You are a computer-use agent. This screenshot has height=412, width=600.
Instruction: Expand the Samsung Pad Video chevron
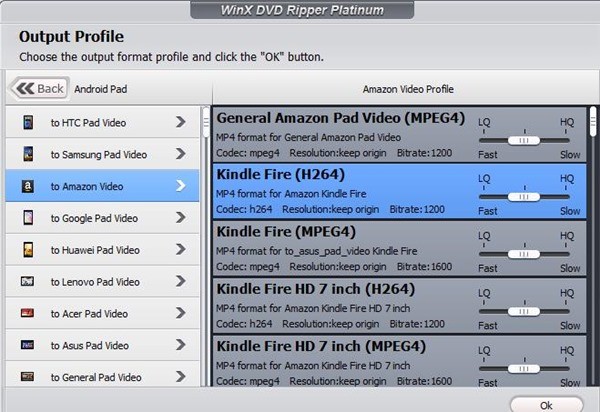[x=181, y=154]
